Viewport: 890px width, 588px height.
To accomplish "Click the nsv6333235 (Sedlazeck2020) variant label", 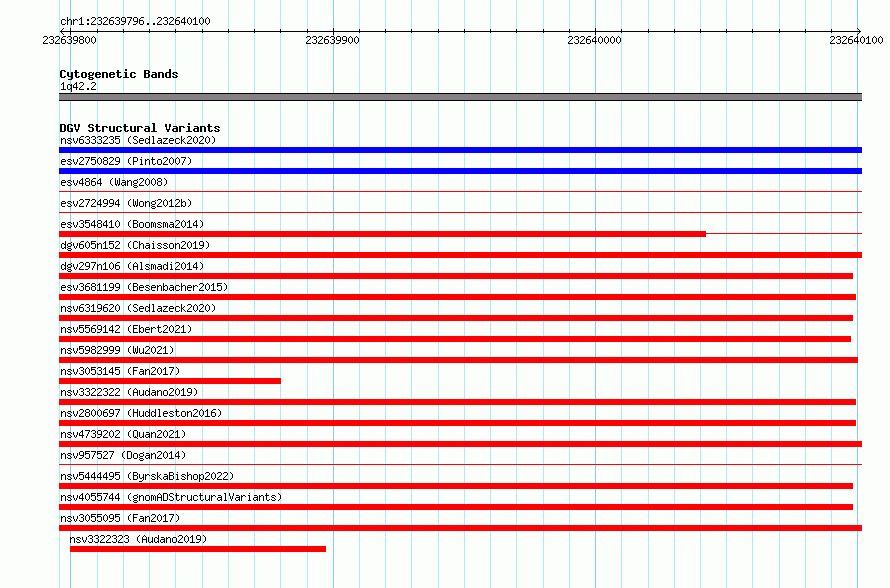I will 138,140.
